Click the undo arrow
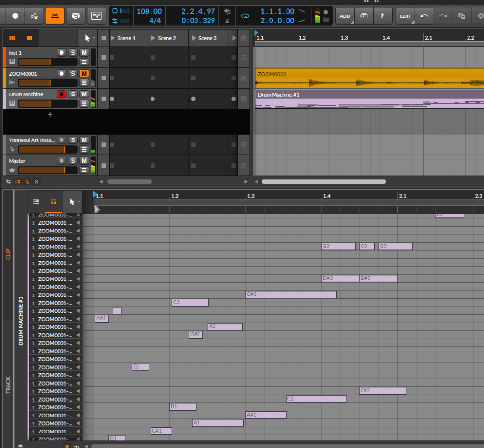484x448 pixels. point(424,16)
